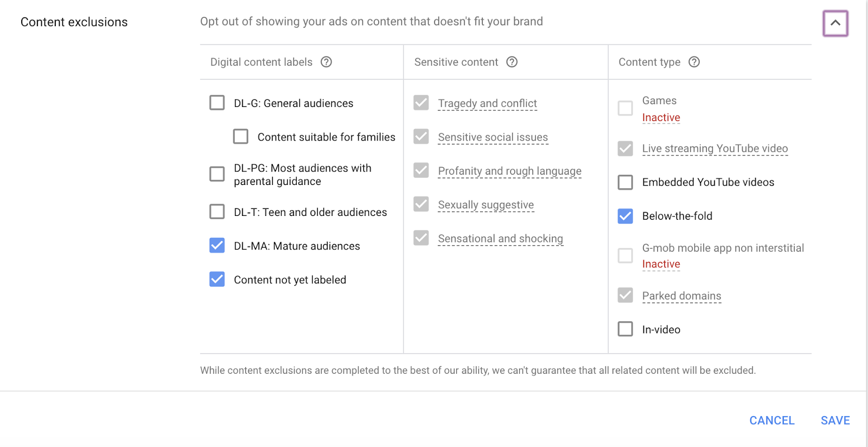Open help icon beside Sensitive content
Viewport: 868px width, 447px height.
pyautogui.click(x=512, y=62)
